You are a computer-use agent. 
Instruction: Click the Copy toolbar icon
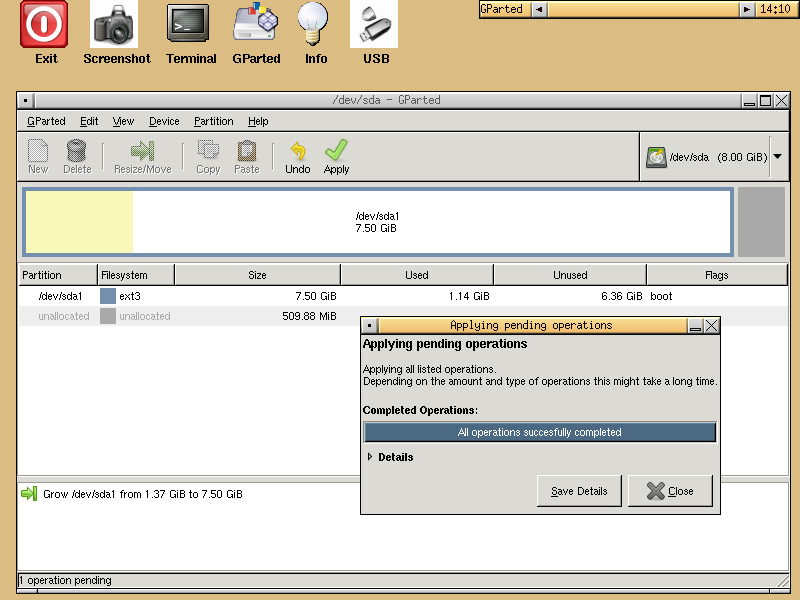coord(208,157)
